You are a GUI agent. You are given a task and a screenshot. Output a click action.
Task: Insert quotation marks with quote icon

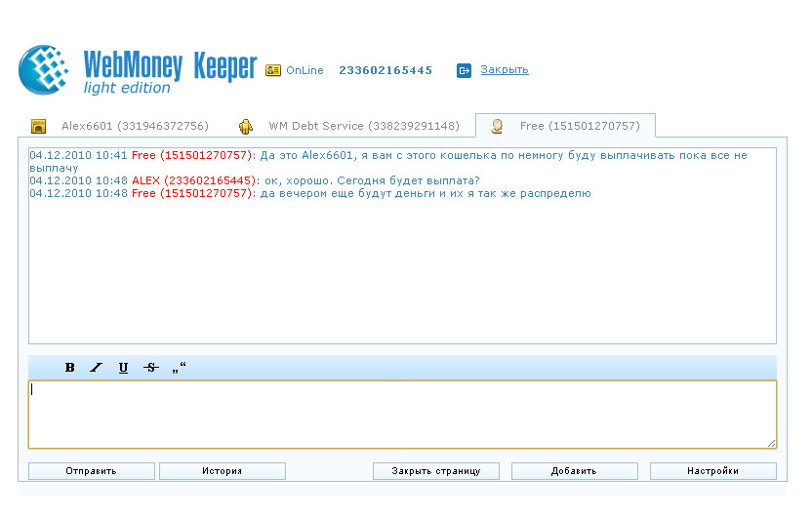click(x=179, y=368)
